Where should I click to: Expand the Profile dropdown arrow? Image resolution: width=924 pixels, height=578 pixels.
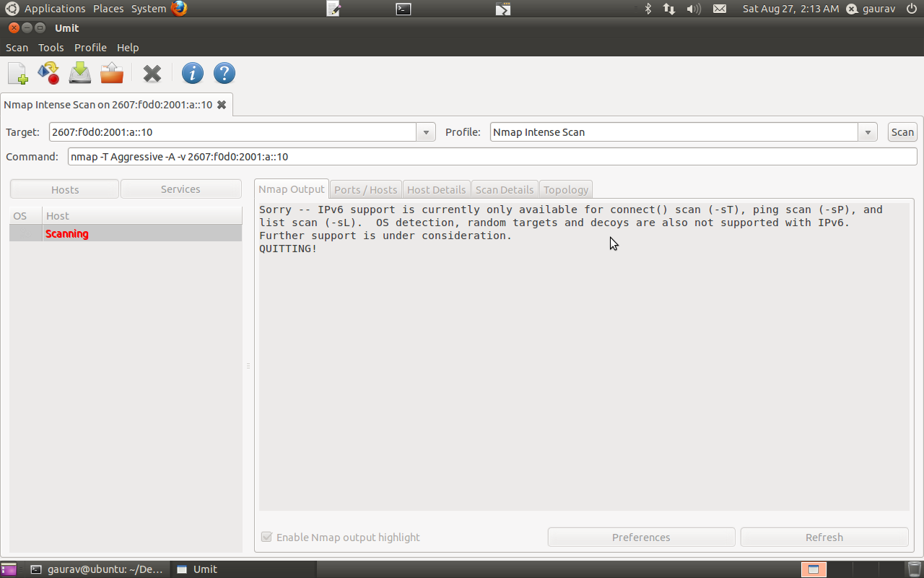(x=868, y=132)
